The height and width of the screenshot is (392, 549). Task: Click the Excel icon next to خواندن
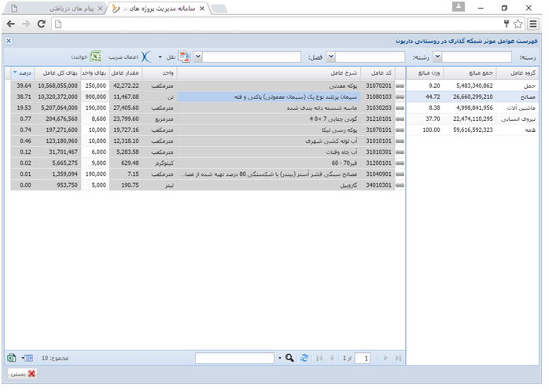tap(95, 57)
